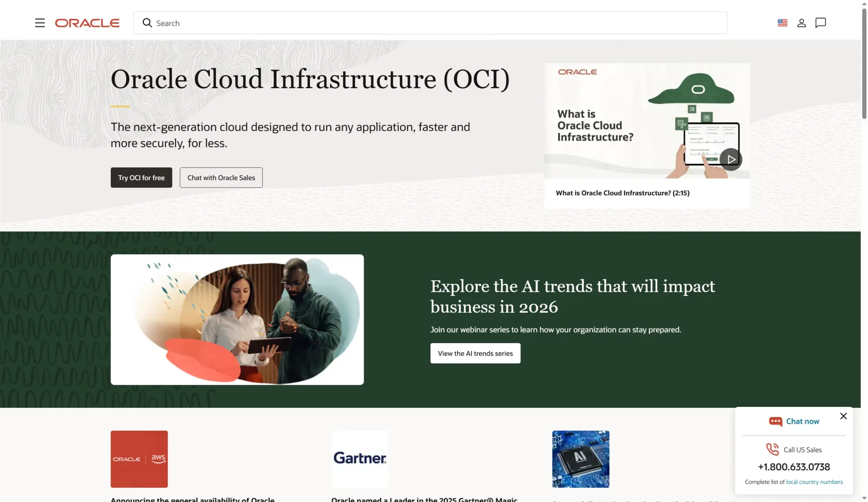
Task: Click Try OCI for free button
Action: click(141, 177)
